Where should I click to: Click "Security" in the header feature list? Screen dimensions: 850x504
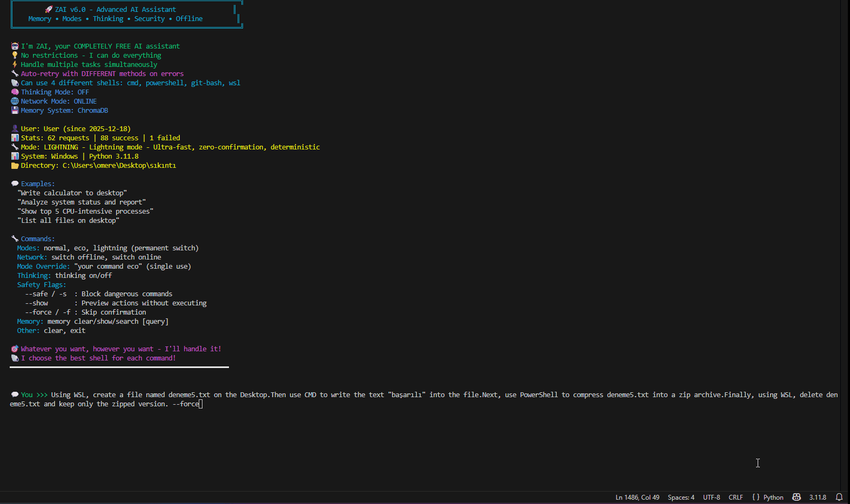150,18
